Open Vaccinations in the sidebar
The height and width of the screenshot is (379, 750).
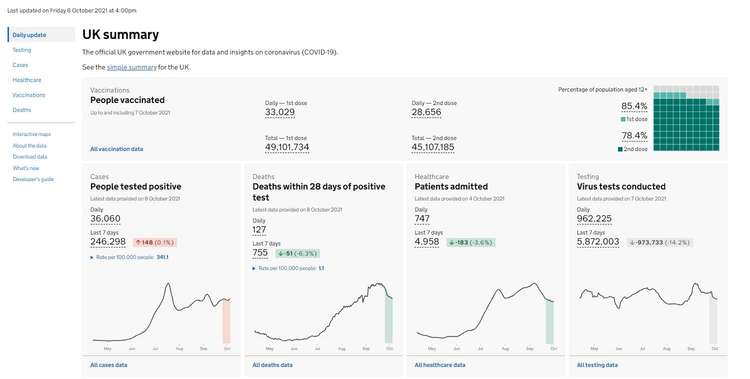(29, 95)
